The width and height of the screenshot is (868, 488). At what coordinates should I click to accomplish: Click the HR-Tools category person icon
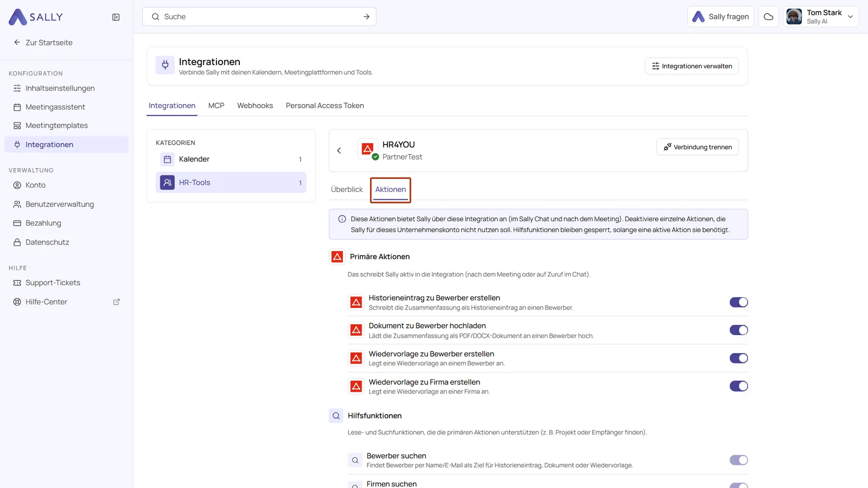[168, 183]
